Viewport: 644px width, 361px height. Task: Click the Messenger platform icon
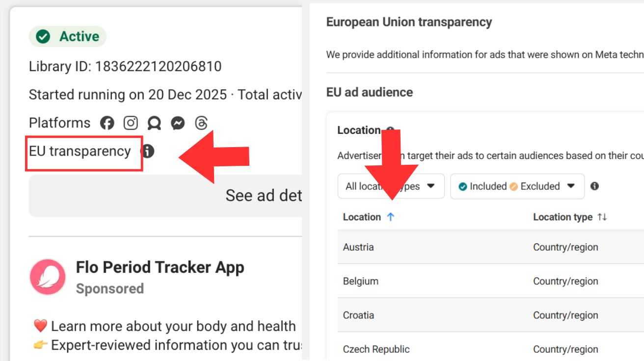point(178,123)
